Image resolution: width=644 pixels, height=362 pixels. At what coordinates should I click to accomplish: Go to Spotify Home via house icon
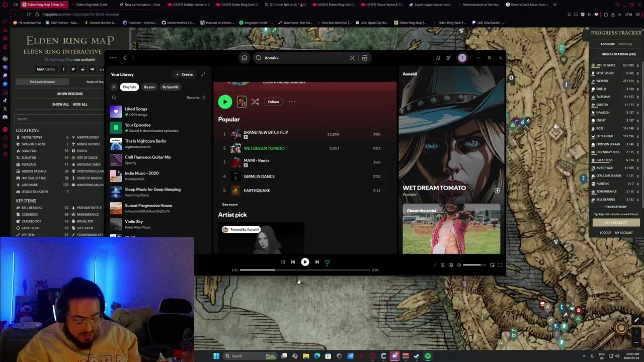244,58
